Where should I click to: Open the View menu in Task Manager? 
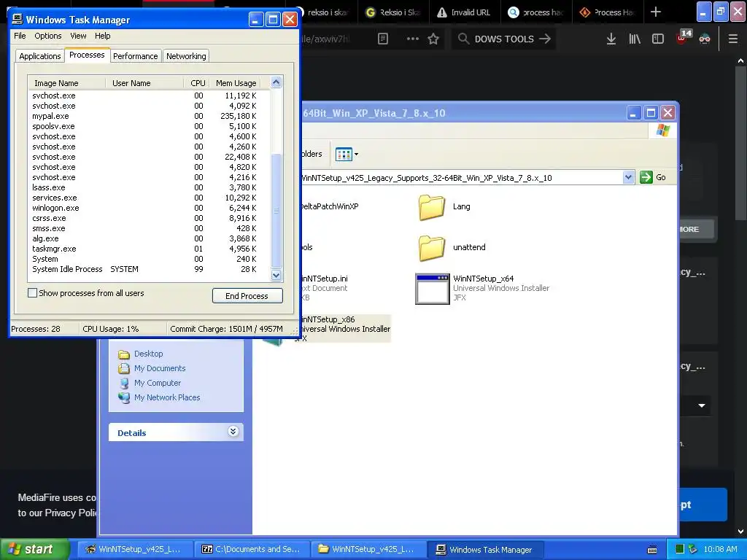click(x=78, y=36)
